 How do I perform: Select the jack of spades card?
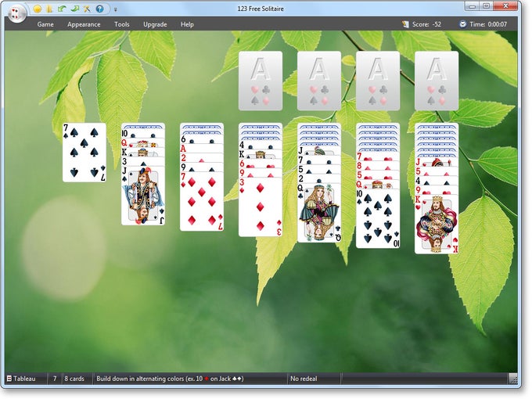143,196
